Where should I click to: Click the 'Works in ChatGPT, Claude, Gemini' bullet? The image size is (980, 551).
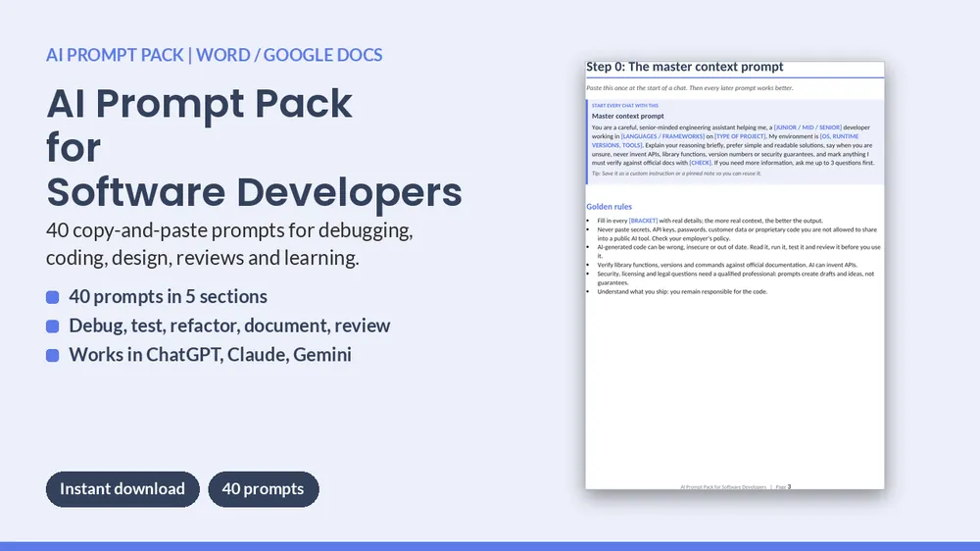pos(210,355)
